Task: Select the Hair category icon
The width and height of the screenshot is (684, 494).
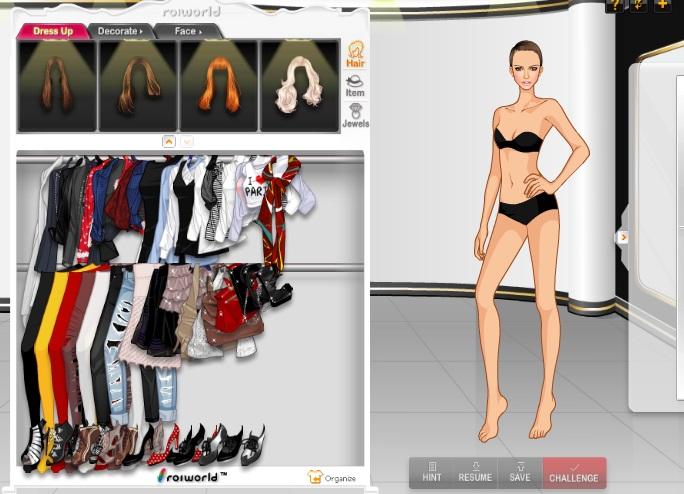Action: [355, 54]
